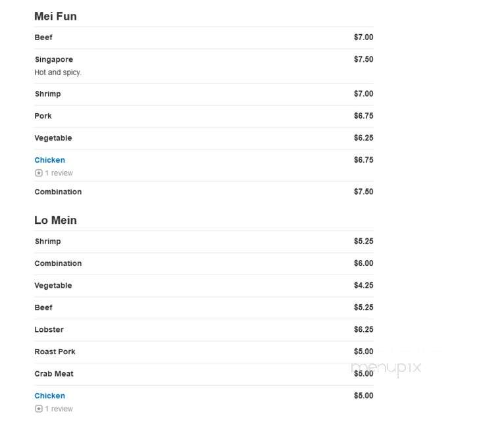Click the star review icon under Lo Mein Chicken
504x422 pixels.
click(x=39, y=409)
